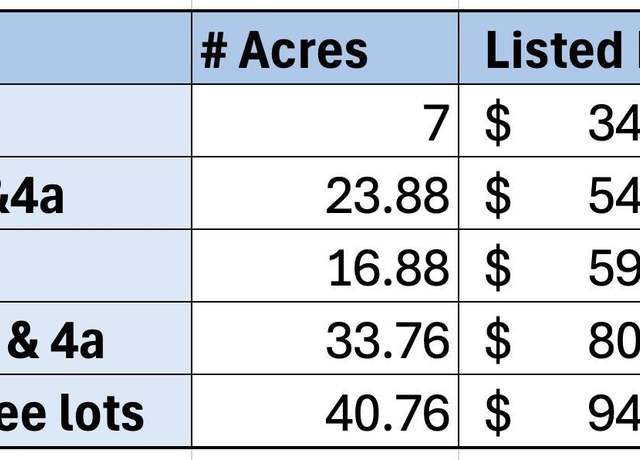Click the row label ending 'ee lots'

tap(96, 411)
